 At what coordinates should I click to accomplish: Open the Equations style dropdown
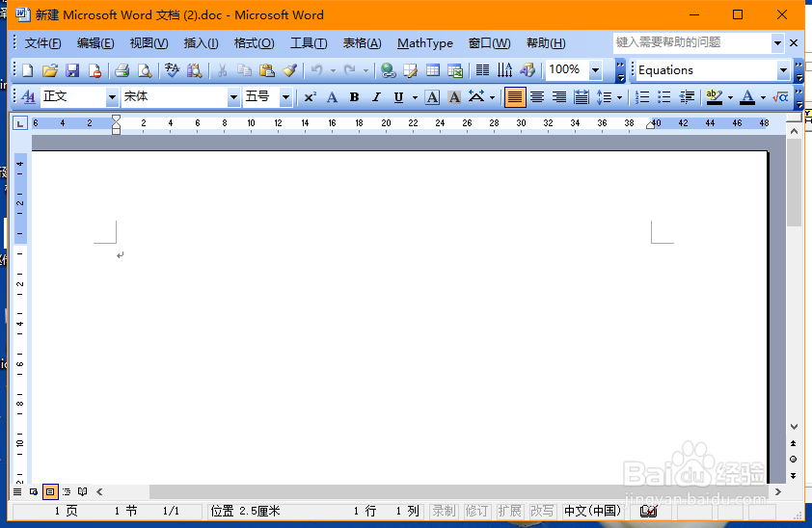coord(783,70)
